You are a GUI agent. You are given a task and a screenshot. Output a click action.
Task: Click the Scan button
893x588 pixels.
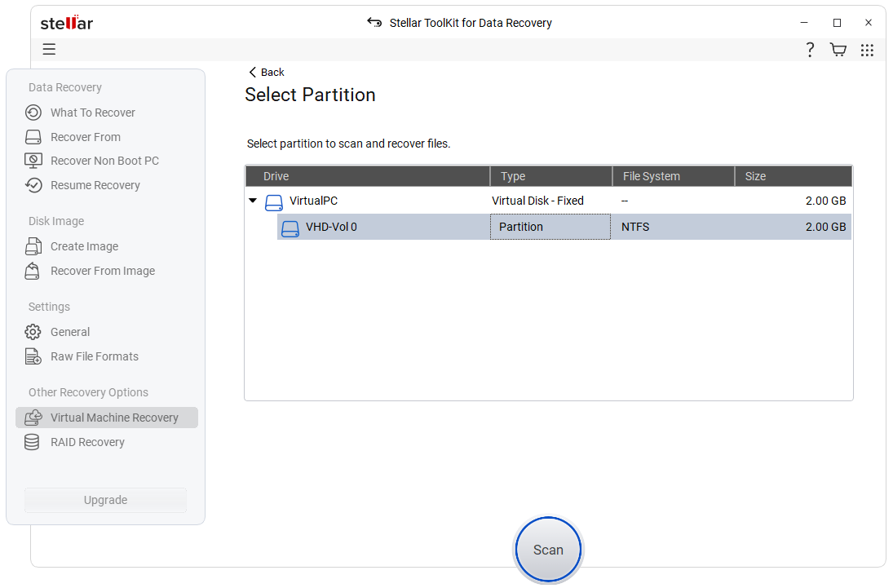548,550
